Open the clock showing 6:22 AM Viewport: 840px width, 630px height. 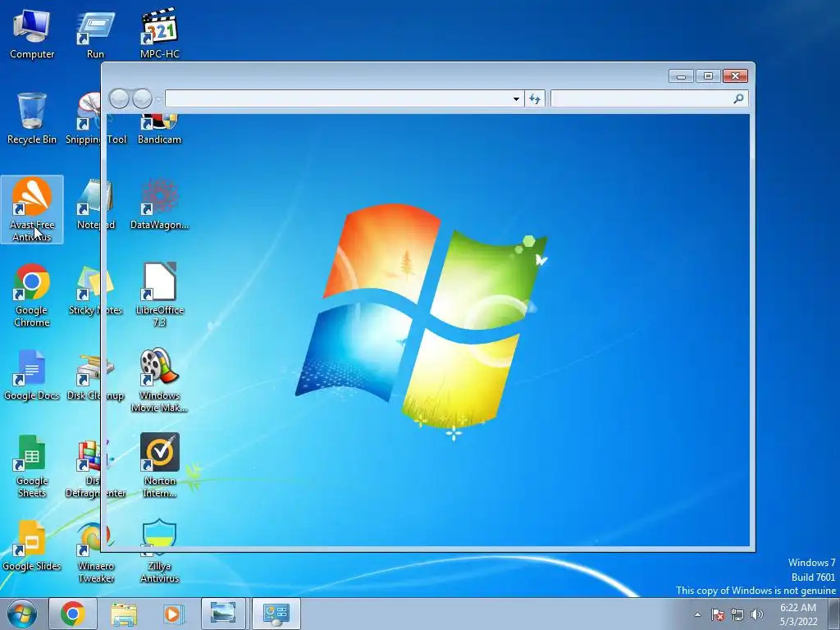coord(798,614)
